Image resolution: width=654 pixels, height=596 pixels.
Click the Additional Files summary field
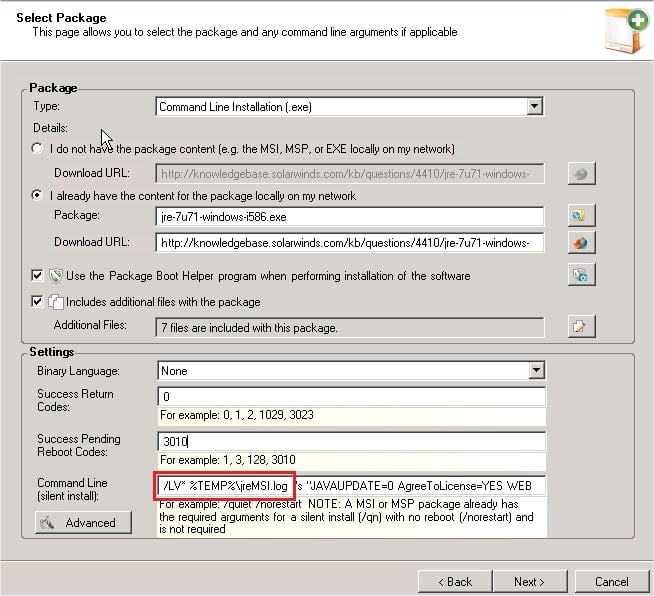350,328
